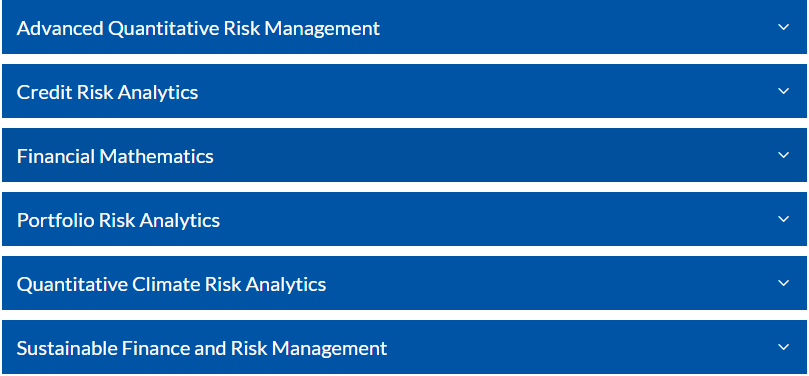This screenshot has height=376, width=809.
Task: Toggle the Financial Mathematics accordion bar
Action: [x=404, y=155]
